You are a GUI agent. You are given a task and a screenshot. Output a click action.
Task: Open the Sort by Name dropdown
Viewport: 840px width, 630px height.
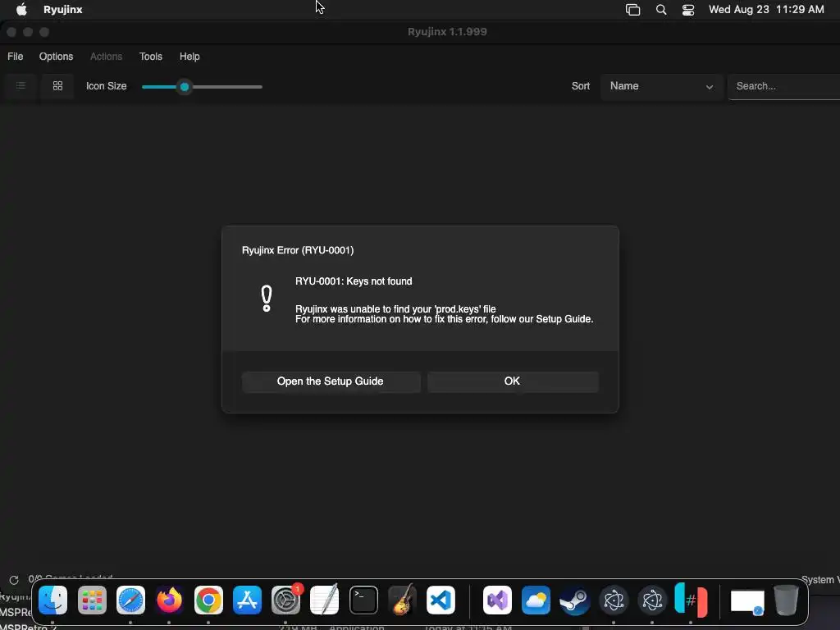point(662,86)
